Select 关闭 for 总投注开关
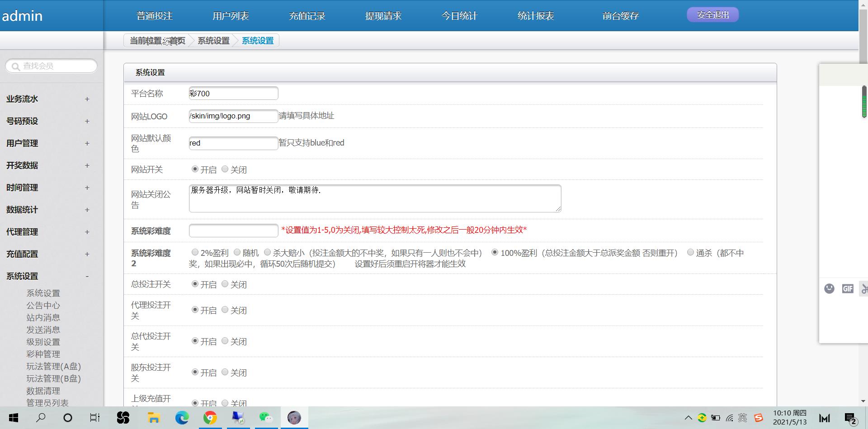 [x=225, y=284]
